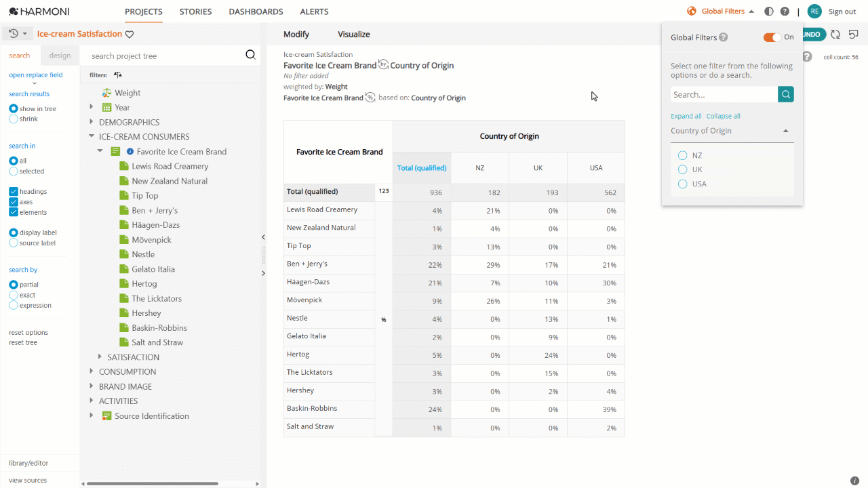868x488 pixels.
Task: Click the info icon next to Global Filters title
Action: tap(724, 37)
